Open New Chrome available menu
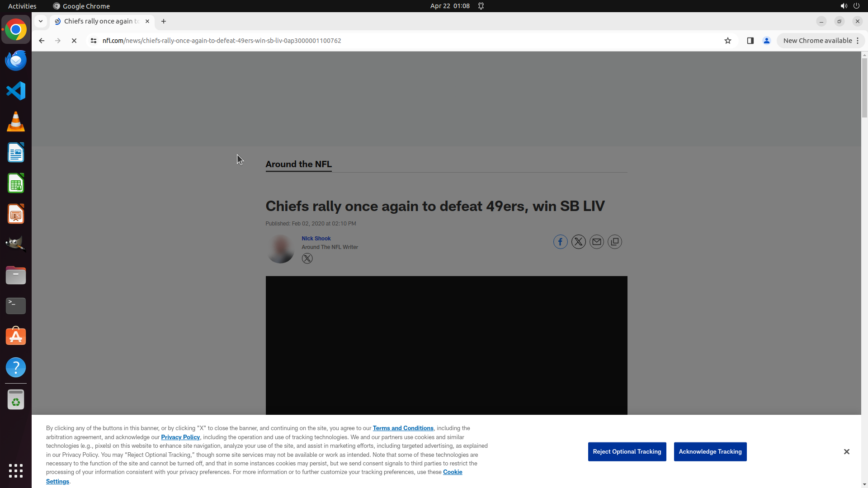 tap(821, 41)
